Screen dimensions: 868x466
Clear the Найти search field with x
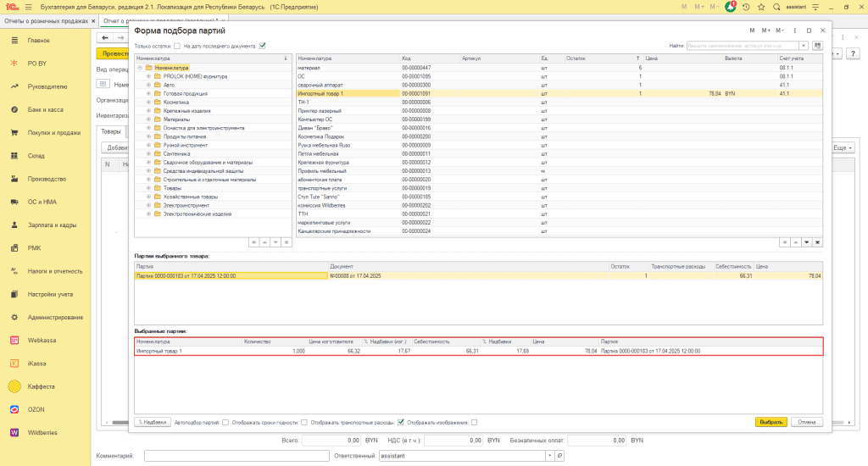tap(804, 46)
